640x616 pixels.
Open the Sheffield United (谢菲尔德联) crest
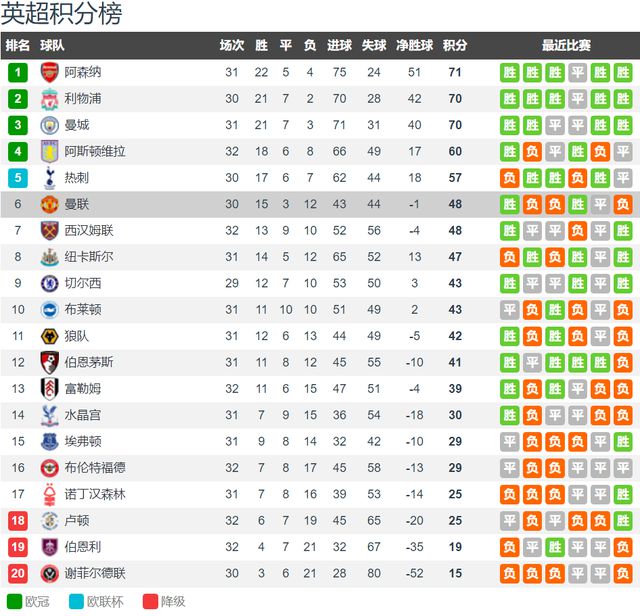49,573
